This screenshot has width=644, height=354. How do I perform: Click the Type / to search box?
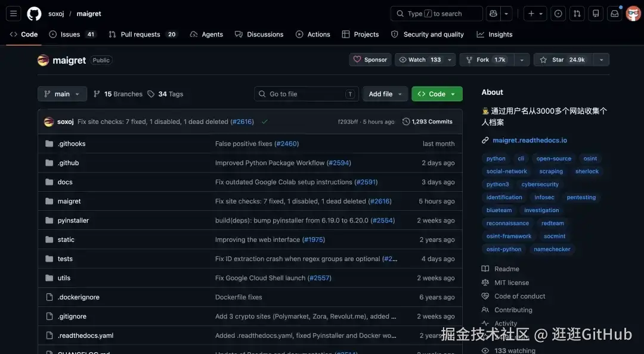coord(436,14)
